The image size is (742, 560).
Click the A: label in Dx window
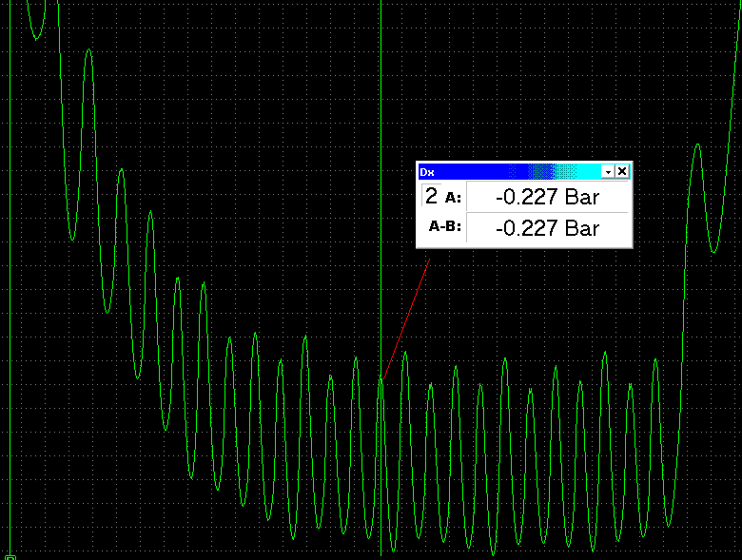[453, 198]
